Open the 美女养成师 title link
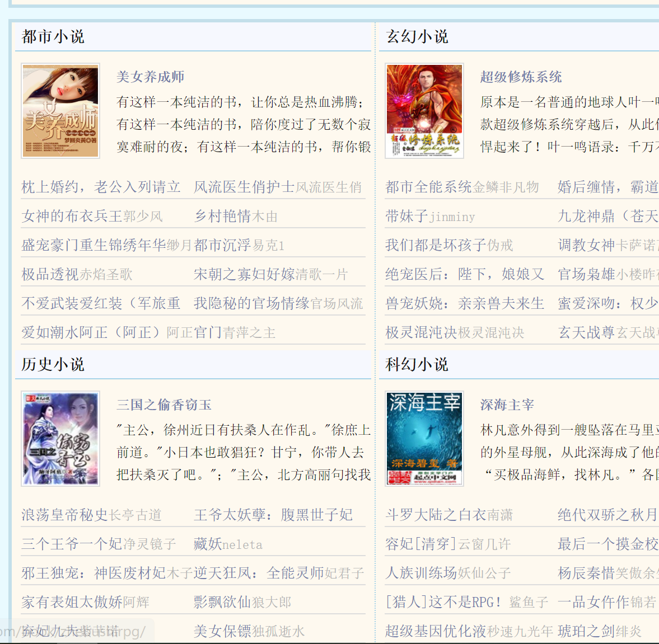Image resolution: width=659 pixels, height=644 pixels. click(x=151, y=77)
